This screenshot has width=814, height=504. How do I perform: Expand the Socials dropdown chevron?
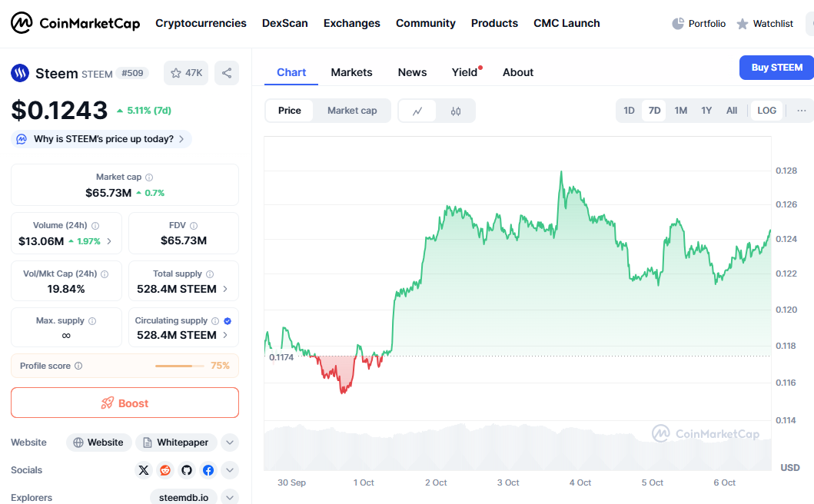click(230, 470)
